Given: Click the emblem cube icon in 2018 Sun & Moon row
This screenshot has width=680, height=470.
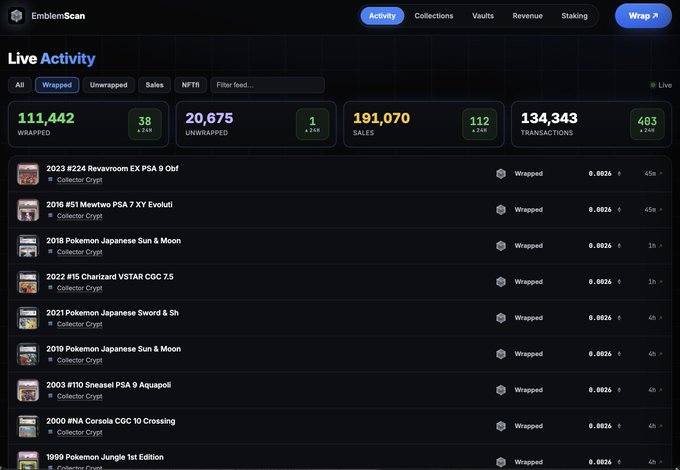Looking at the screenshot, I should pos(501,245).
